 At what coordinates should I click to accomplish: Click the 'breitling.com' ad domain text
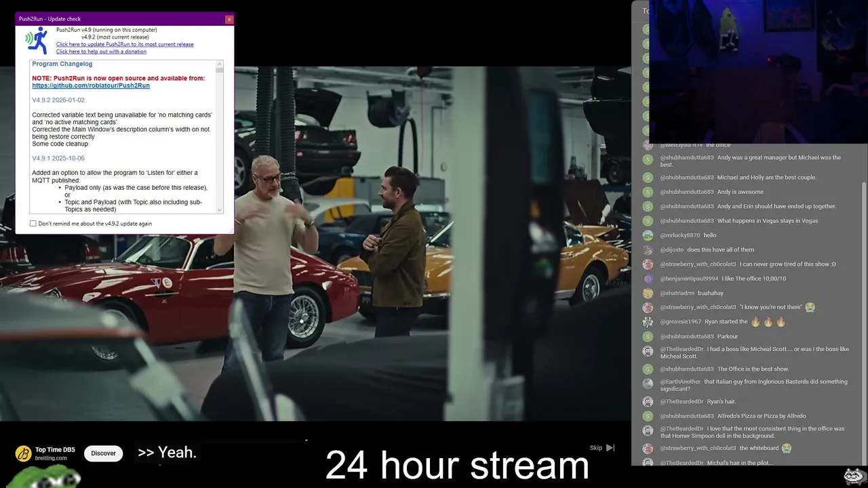point(52,458)
